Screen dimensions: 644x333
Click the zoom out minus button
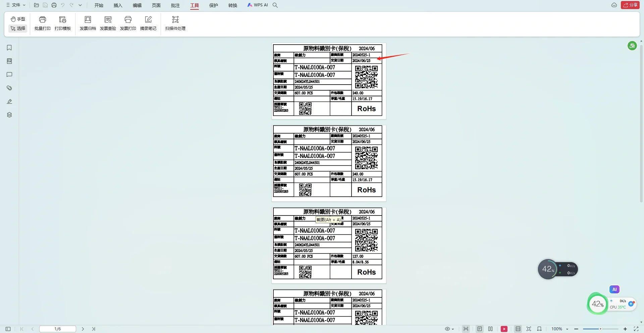click(576, 329)
